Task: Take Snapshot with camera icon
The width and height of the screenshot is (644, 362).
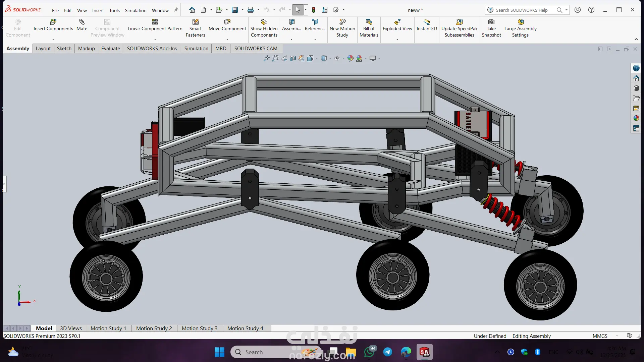Action: (491, 22)
